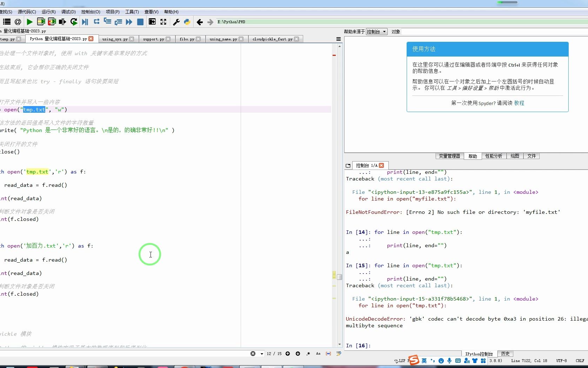Screen dimensions: 588x368
Task: Click Sogou microphone voice input icon
Action: pos(449,361)
